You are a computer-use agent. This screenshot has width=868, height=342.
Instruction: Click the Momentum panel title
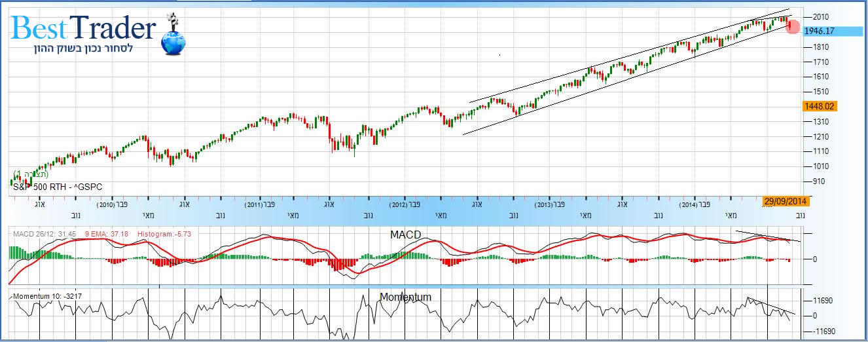tap(406, 297)
